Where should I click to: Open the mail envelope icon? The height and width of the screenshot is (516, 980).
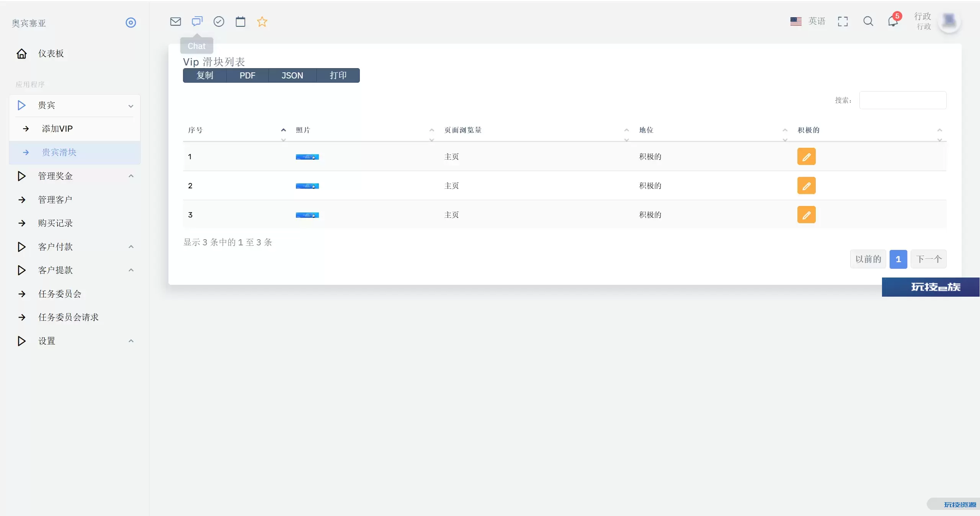pyautogui.click(x=175, y=21)
